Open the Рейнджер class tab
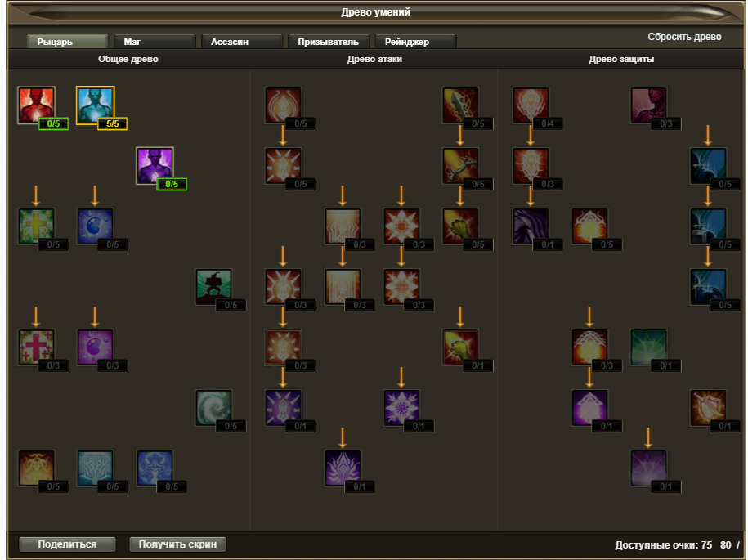 click(415, 42)
